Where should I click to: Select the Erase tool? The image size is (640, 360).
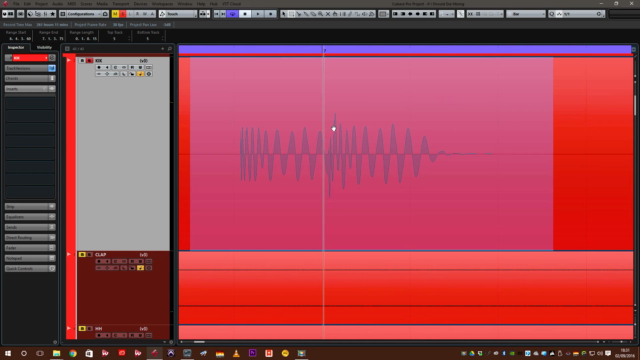coord(313,14)
